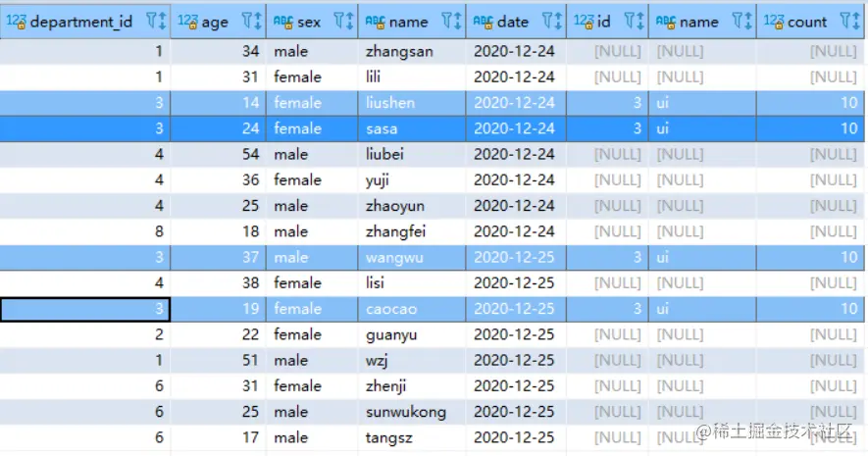868x456 pixels.
Task: Select the sex column header label
Action: coord(309,23)
